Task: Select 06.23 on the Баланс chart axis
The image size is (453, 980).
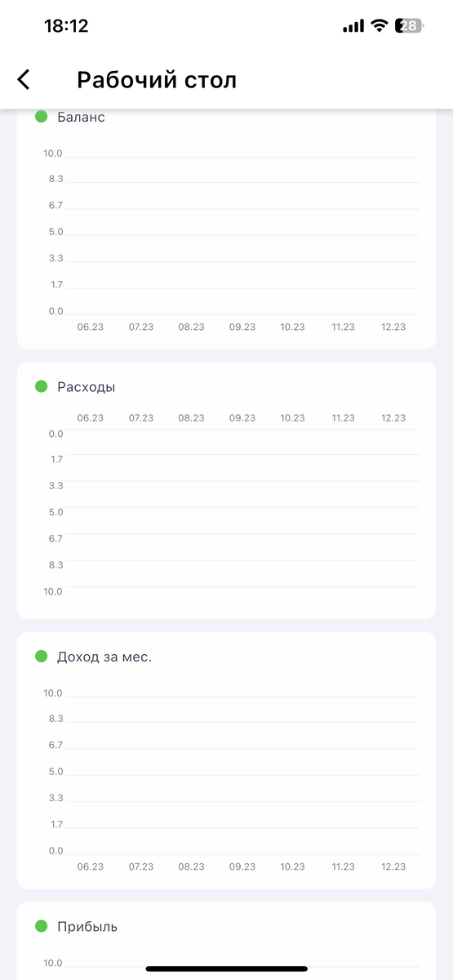Action: point(91,327)
